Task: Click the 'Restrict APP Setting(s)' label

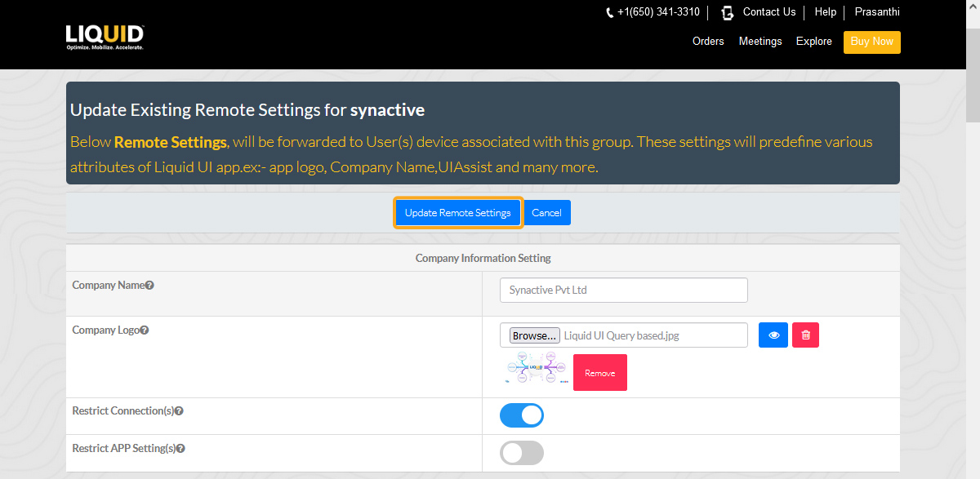Action: pyautogui.click(x=124, y=449)
